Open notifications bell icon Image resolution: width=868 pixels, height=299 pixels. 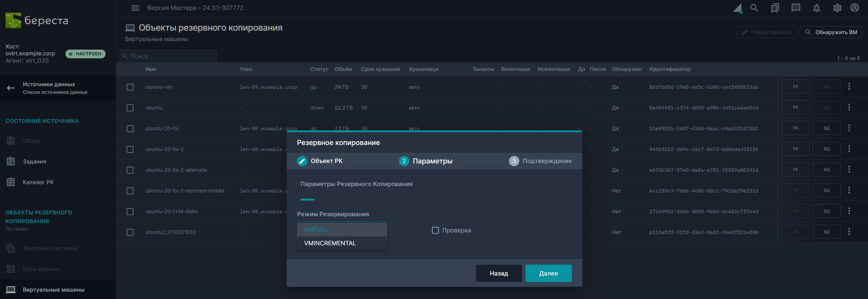pos(816,8)
